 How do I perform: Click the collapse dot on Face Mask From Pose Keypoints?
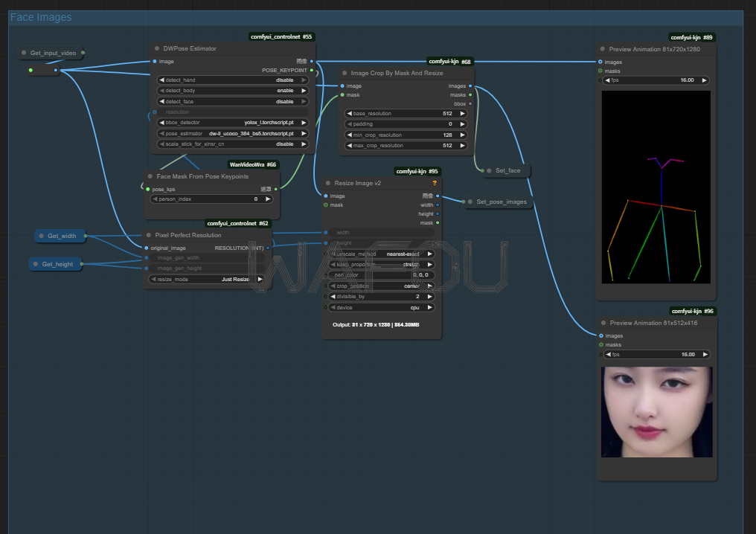[149, 176]
